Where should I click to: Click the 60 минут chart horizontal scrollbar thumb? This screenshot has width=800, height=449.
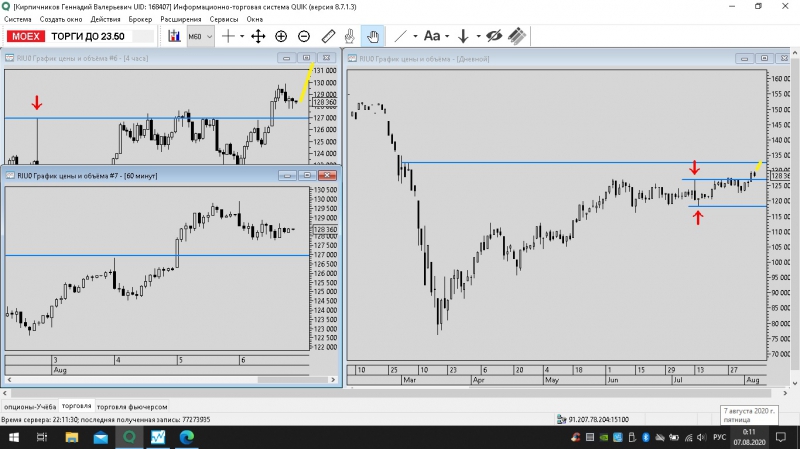[x=292, y=380]
